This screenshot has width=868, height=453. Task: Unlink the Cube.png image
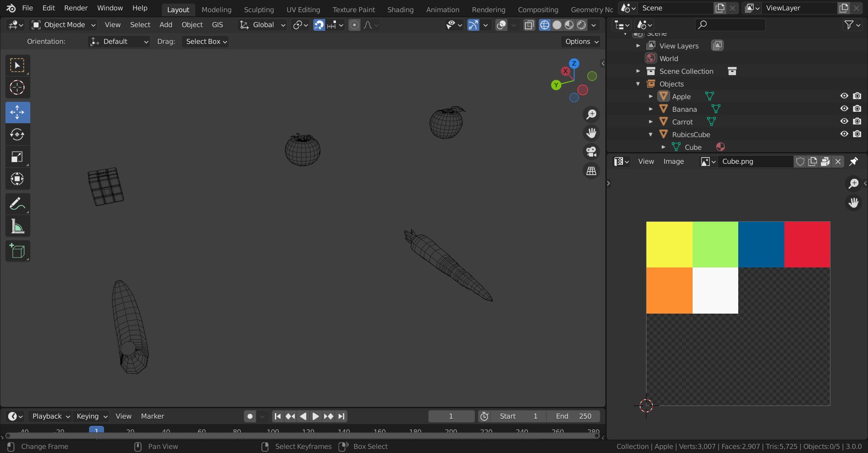[838, 162]
